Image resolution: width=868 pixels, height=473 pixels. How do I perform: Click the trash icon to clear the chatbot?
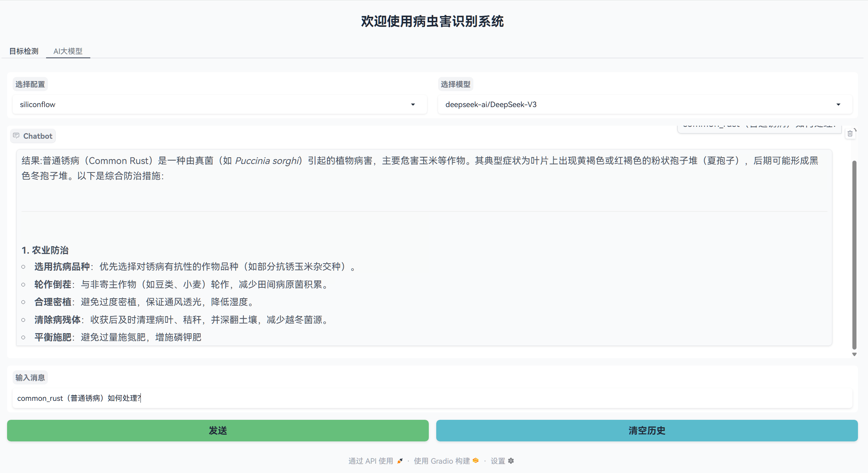pyautogui.click(x=850, y=133)
